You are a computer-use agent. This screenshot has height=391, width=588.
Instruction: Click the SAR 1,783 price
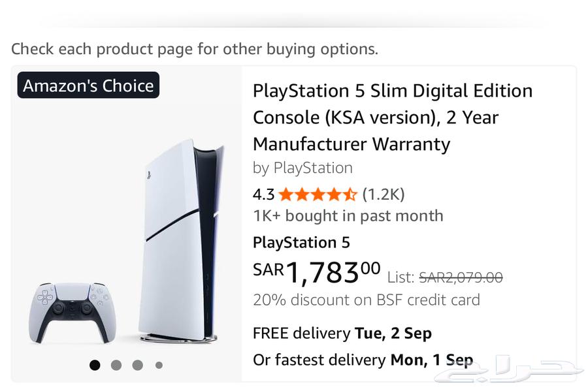(316, 273)
